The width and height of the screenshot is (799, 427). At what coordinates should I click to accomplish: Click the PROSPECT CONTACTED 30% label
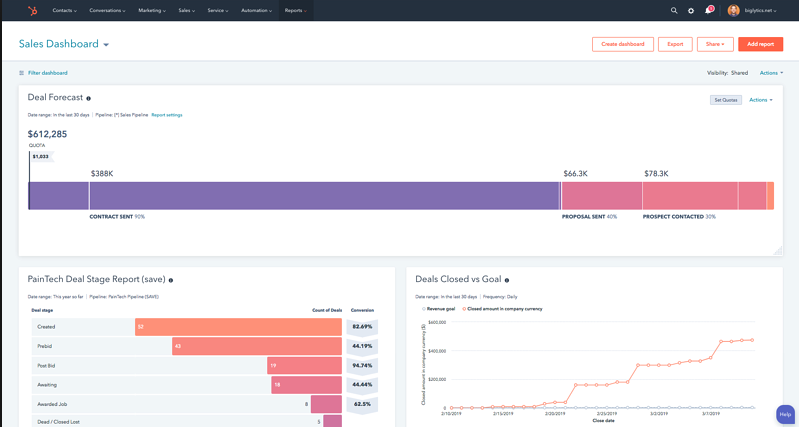(679, 217)
